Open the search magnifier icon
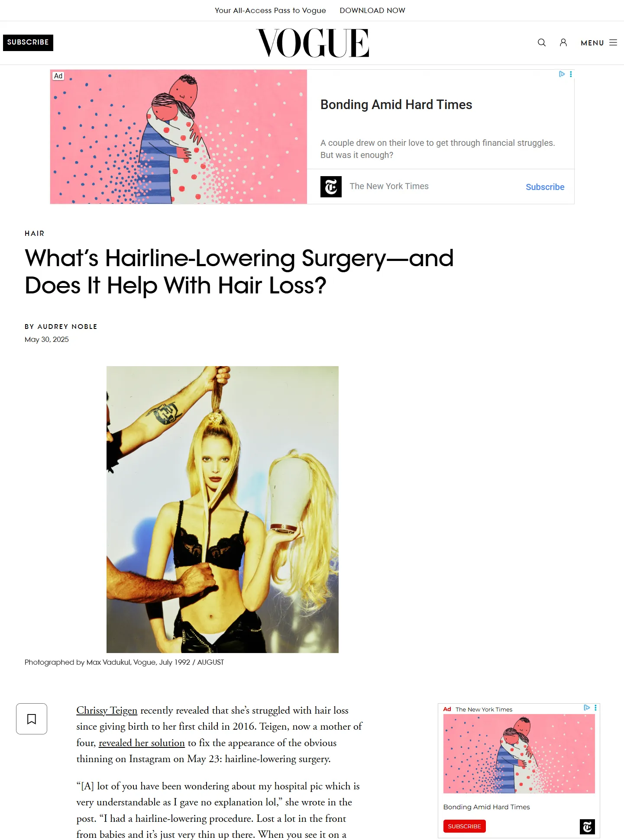The height and width of the screenshot is (840, 624). [541, 42]
